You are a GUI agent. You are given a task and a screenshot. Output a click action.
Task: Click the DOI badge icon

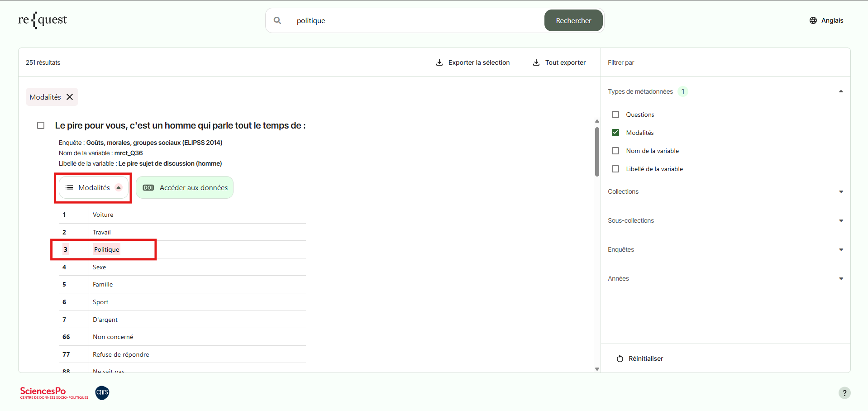pyautogui.click(x=148, y=188)
